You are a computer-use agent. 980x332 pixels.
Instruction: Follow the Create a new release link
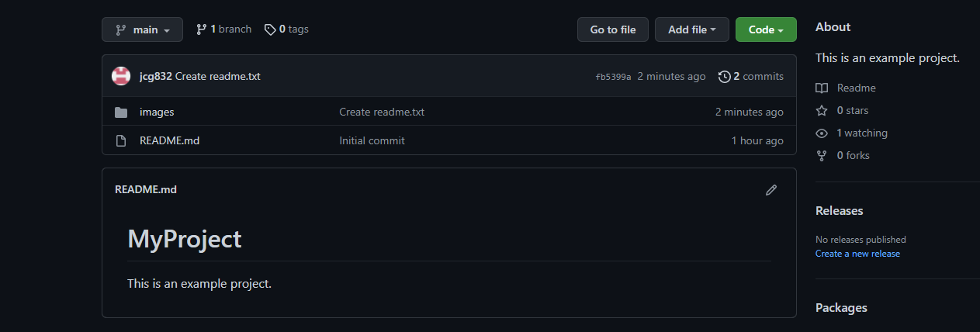[857, 254]
